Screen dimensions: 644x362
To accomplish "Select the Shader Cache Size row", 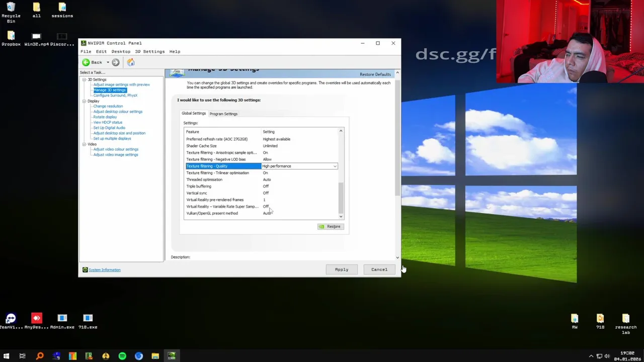I will point(261,146).
